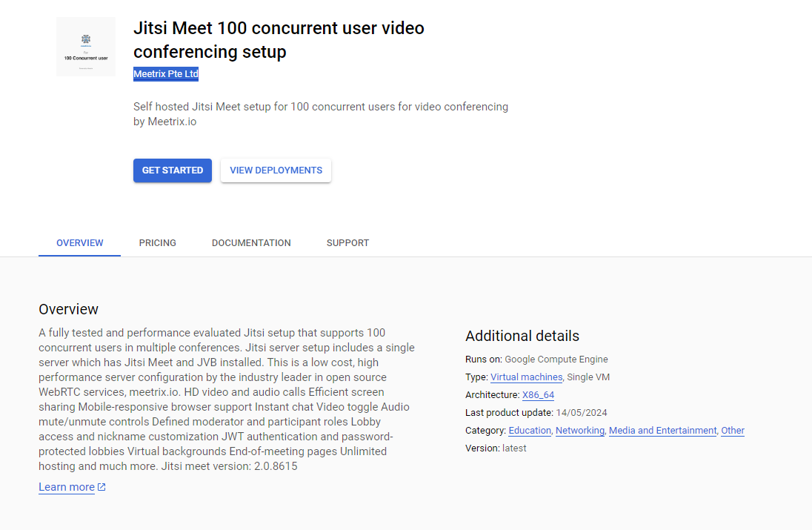Click the Jitsi Meet product logo thumbnail
Screen dimensions: 812x530
click(x=85, y=46)
